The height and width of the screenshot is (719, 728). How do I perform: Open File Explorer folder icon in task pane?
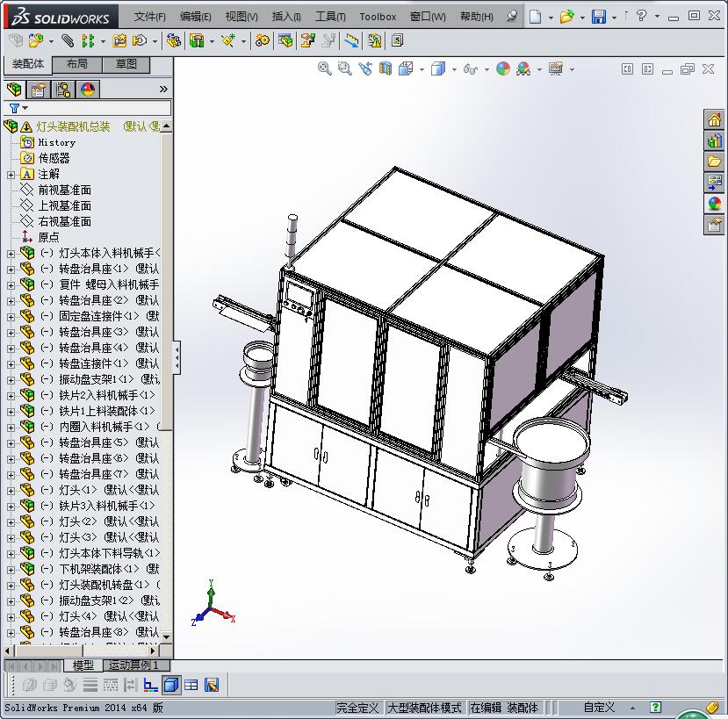[x=714, y=162]
